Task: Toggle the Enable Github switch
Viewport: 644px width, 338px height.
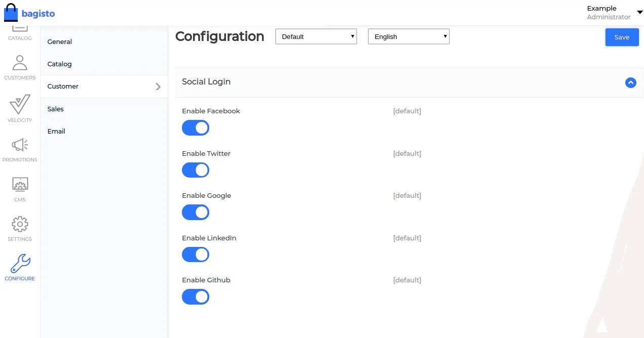Action: tap(196, 297)
